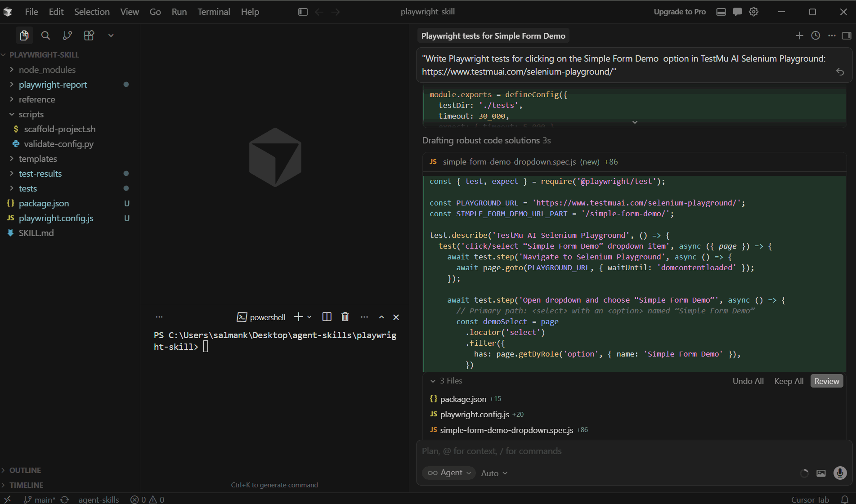Image resolution: width=856 pixels, height=504 pixels.
Task: Open the Agent mode dropdown
Action: click(x=448, y=473)
